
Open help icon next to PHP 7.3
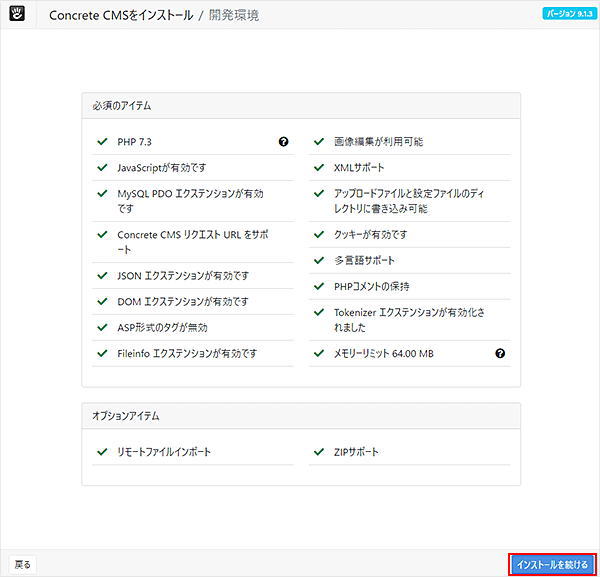(x=283, y=142)
